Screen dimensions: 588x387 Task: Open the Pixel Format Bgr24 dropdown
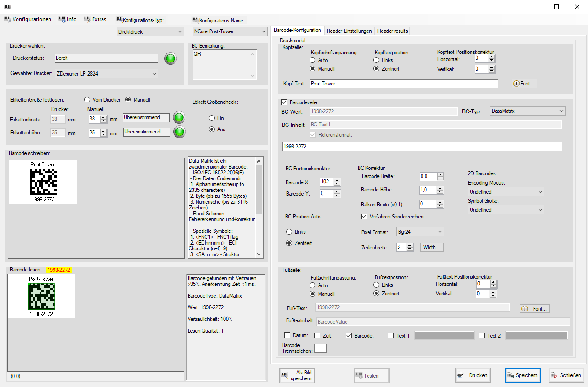click(420, 232)
